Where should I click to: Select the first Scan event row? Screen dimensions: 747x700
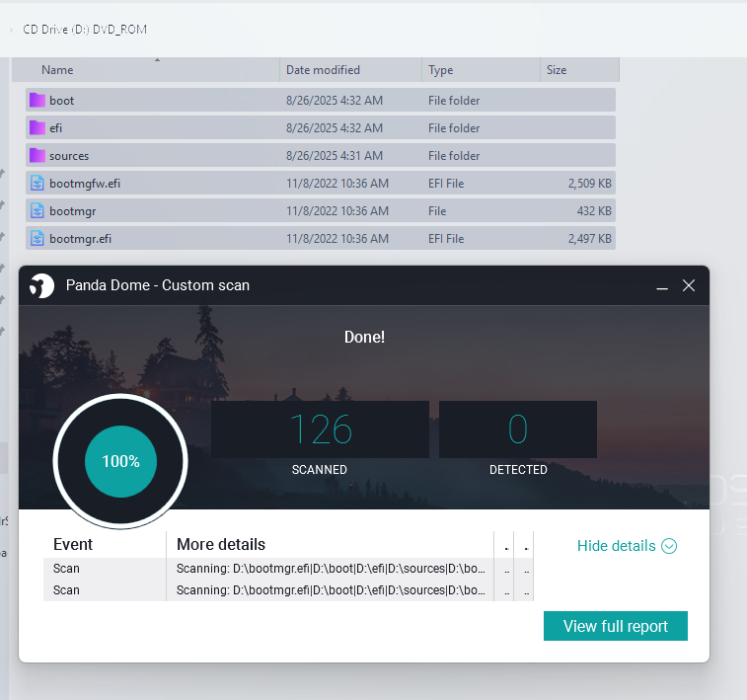coord(288,569)
